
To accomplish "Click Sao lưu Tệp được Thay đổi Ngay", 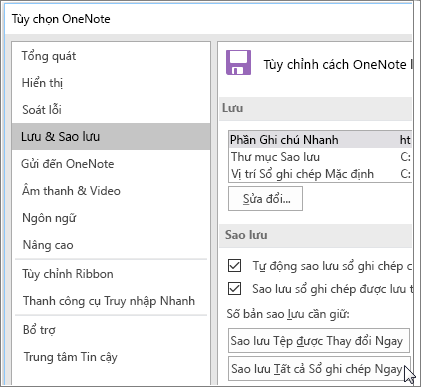I will 319,341.
